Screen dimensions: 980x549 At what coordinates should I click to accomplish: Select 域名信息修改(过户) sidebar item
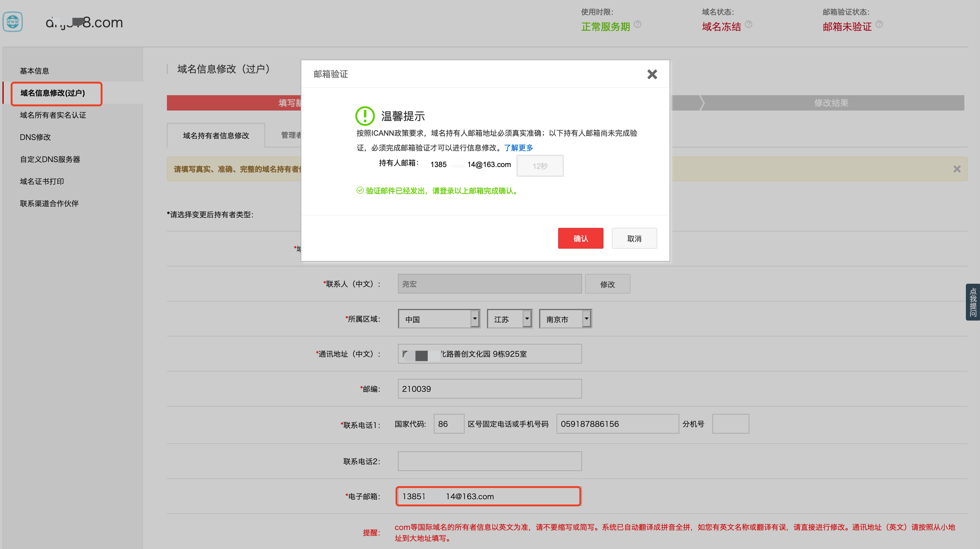point(53,93)
